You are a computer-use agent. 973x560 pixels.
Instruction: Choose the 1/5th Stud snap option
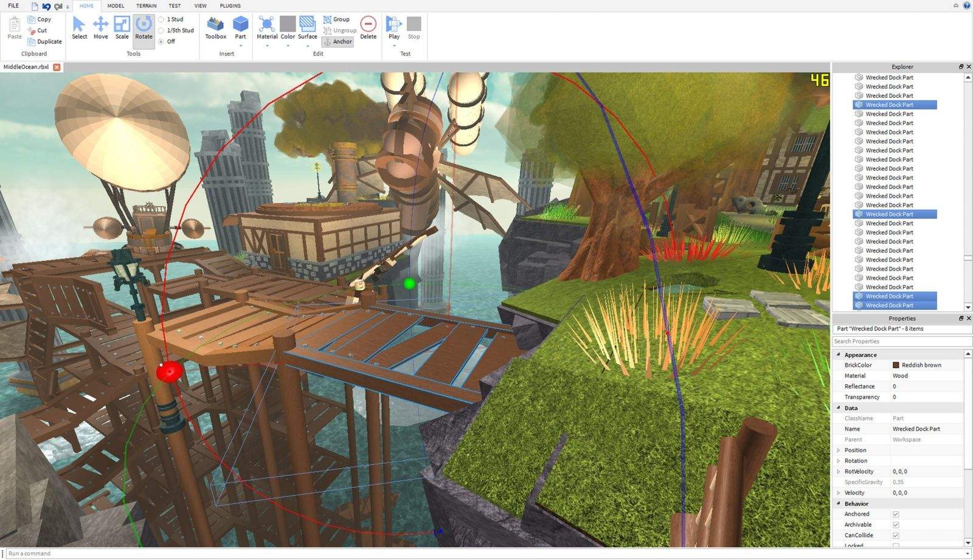click(x=161, y=30)
